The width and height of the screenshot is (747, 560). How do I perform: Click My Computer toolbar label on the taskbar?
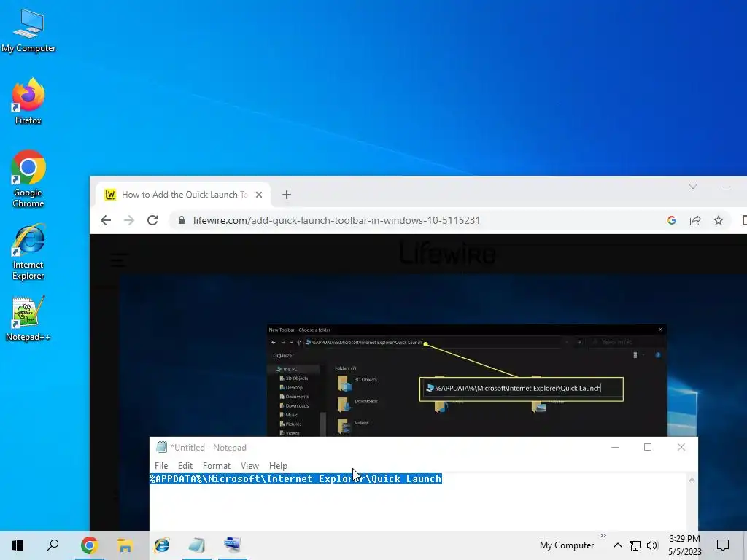tap(566, 545)
